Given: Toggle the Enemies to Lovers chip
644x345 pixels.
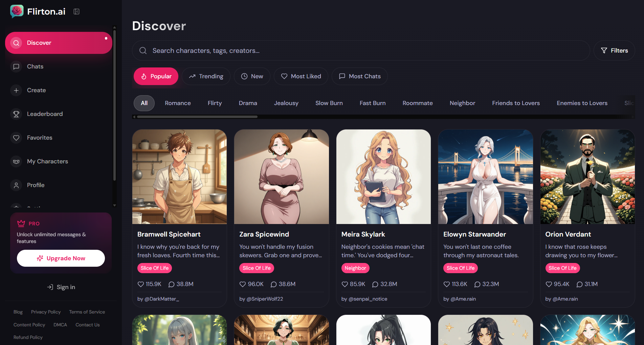Looking at the screenshot, I should click(x=582, y=103).
